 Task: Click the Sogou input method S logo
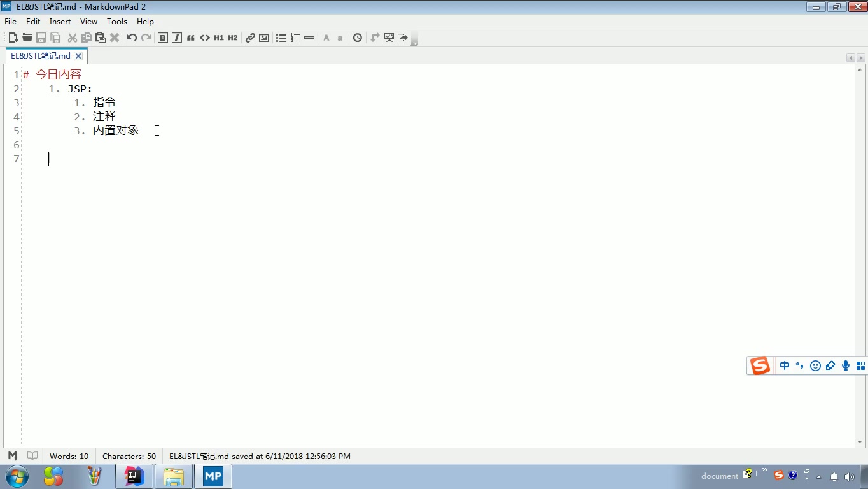tap(760, 365)
